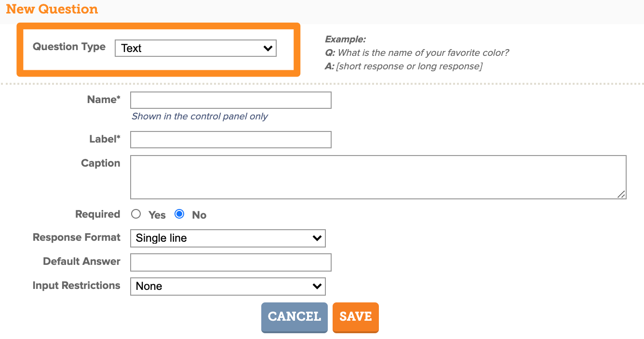The height and width of the screenshot is (339, 644).
Task: Click the Caption resize handle corner
Action: tap(621, 195)
